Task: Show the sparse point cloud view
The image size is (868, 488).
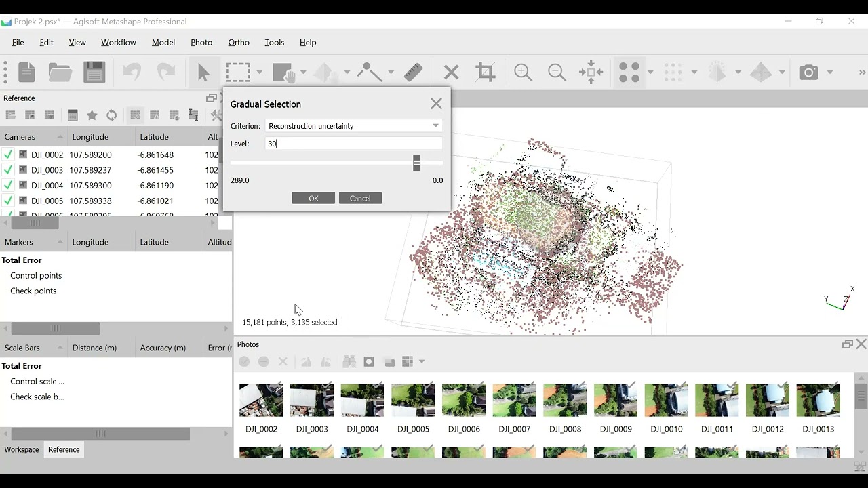Action: 630,73
